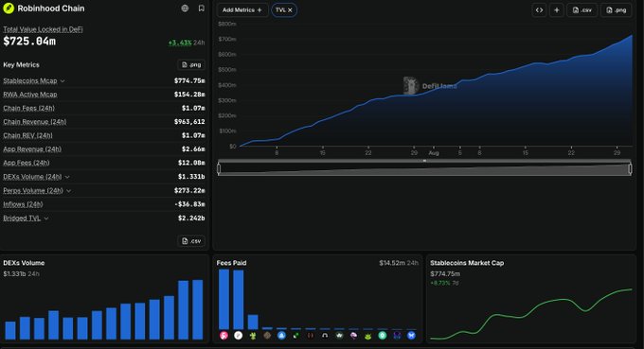Viewport: 644px width, 349px height.
Task: Click the +3.43% 24h change value
Action: click(180, 43)
